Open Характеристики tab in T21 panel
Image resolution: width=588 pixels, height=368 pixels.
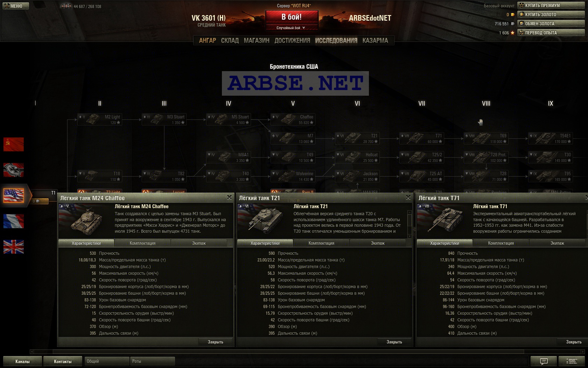pyautogui.click(x=265, y=243)
